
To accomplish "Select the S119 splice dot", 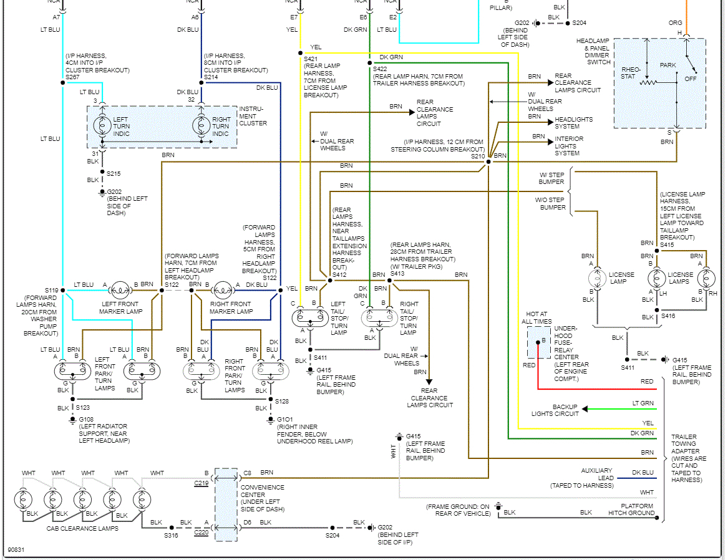I will coord(62,291).
